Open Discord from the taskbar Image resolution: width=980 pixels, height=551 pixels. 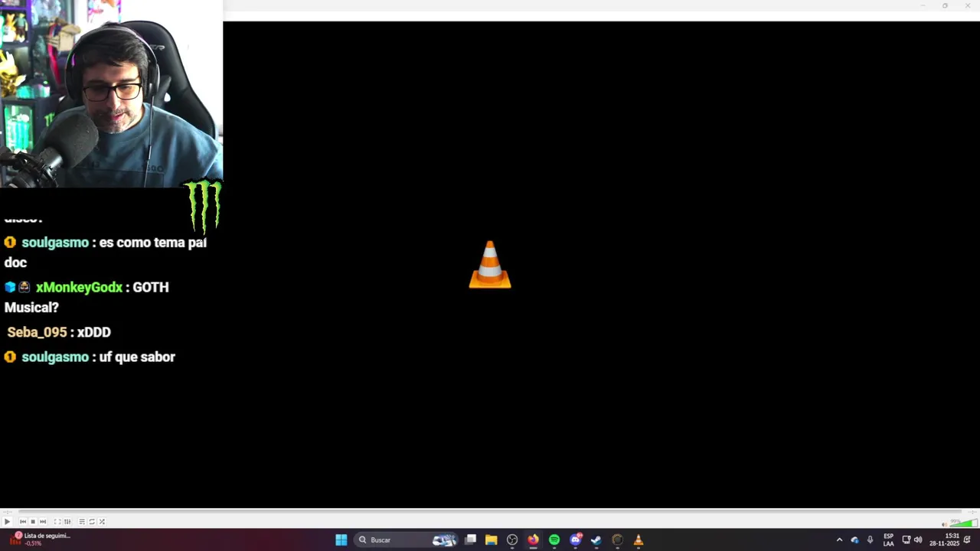coord(576,540)
